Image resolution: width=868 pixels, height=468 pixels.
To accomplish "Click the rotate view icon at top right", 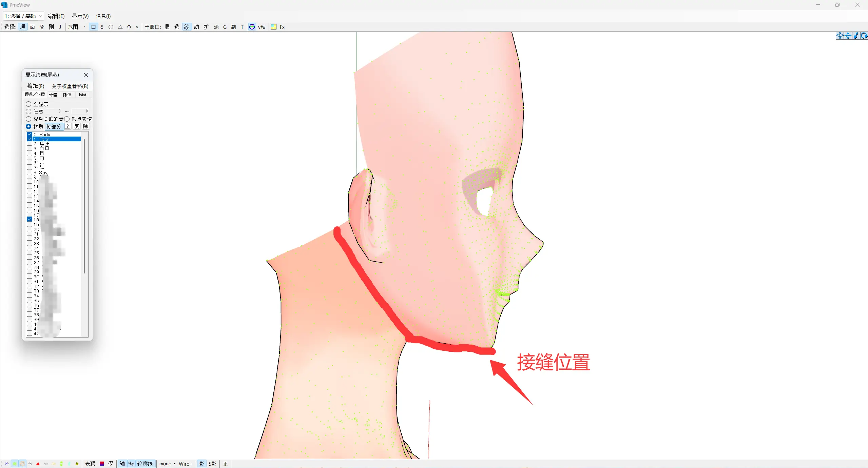I will (x=864, y=36).
